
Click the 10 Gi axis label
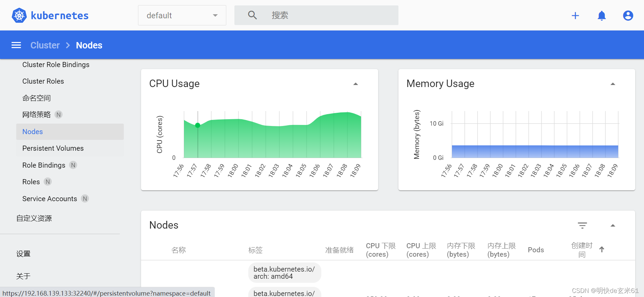[436, 124]
